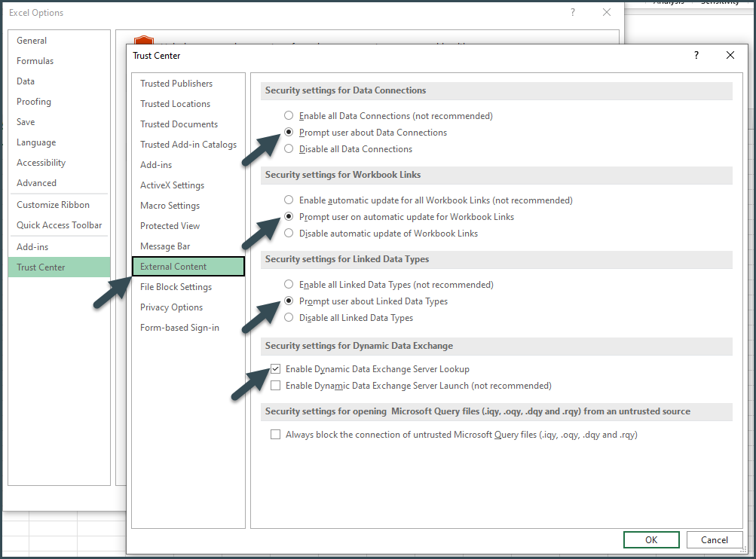Open the Advanced section of Excel Options
Viewport: 756px width, 559px height.
pyautogui.click(x=36, y=182)
